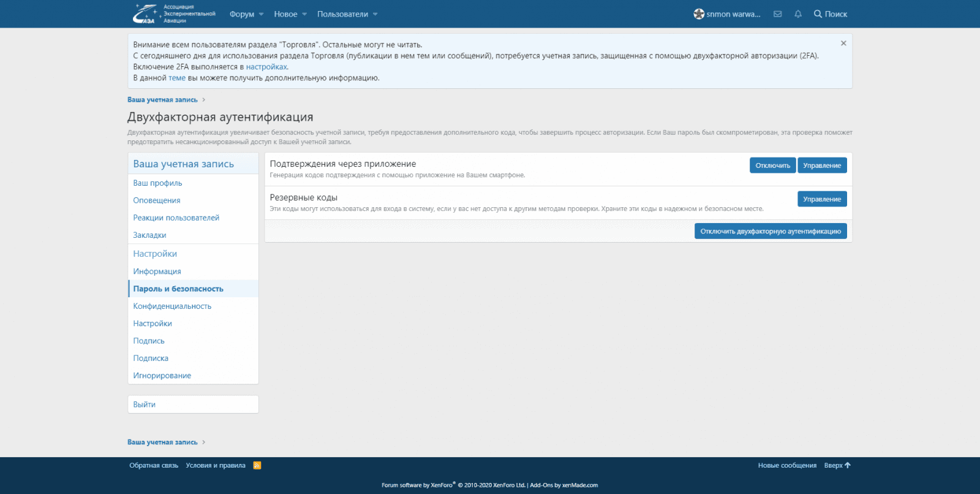Click Управление for app confirmation

point(822,165)
